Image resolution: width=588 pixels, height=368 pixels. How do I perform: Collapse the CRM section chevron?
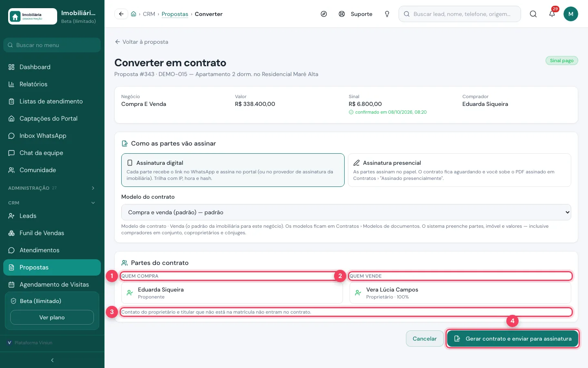coord(93,203)
